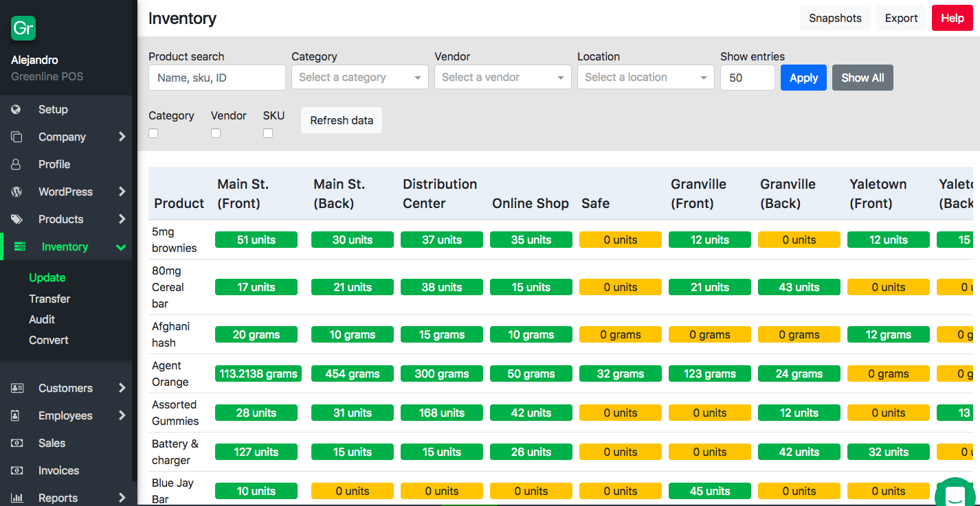The width and height of the screenshot is (980, 506).
Task: Open the chat widget bubble
Action: coord(955,494)
